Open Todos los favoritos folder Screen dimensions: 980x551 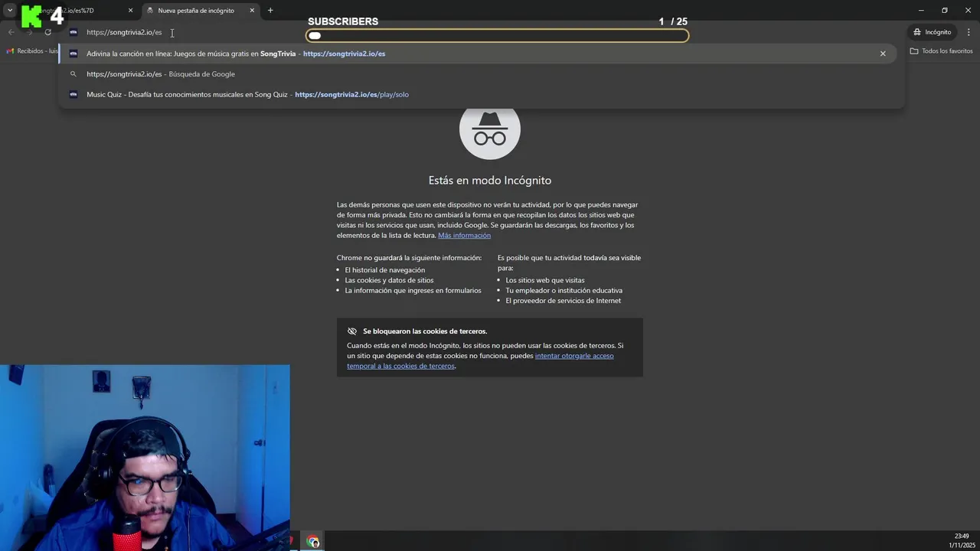[x=942, y=51]
